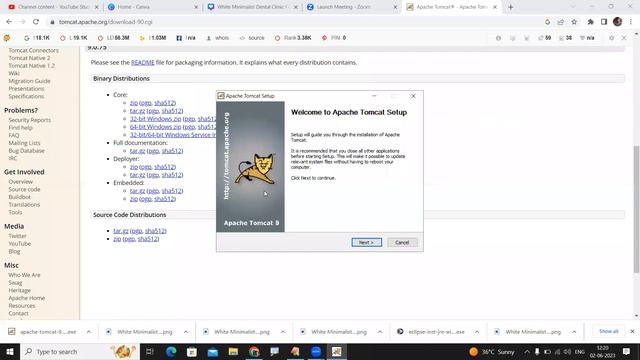Close the SEO toolbar
This screenshot has height=360, width=640.
(x=624, y=38)
